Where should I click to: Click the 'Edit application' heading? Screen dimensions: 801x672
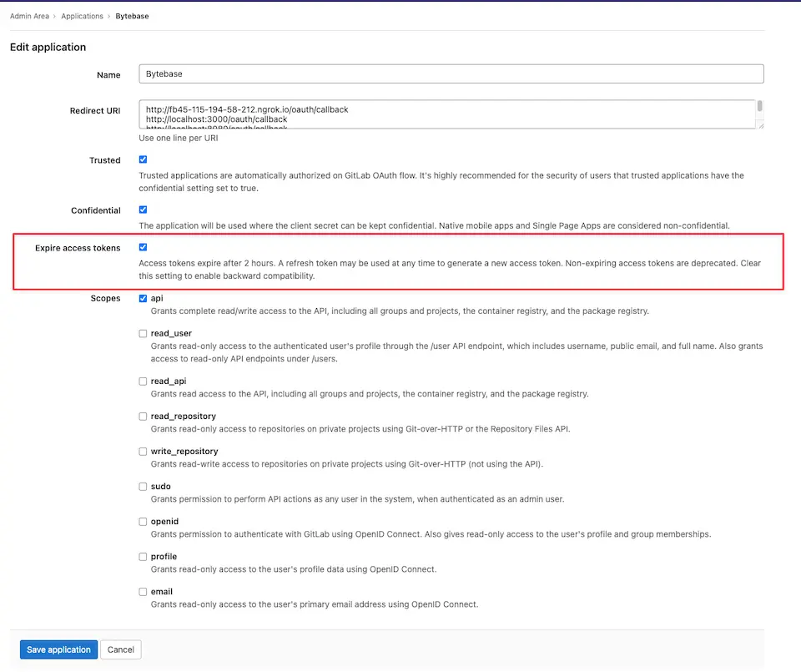(48, 47)
